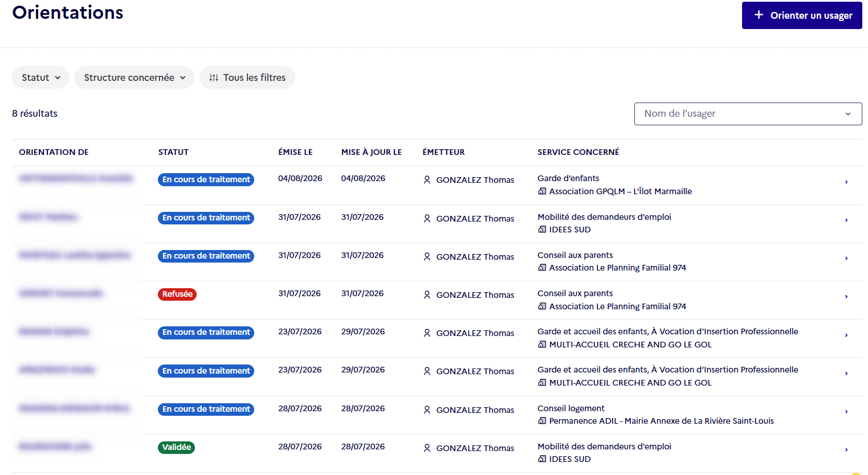This screenshot has width=868, height=475.
Task: Click building icon next to Association GPQLM
Action: click(542, 191)
